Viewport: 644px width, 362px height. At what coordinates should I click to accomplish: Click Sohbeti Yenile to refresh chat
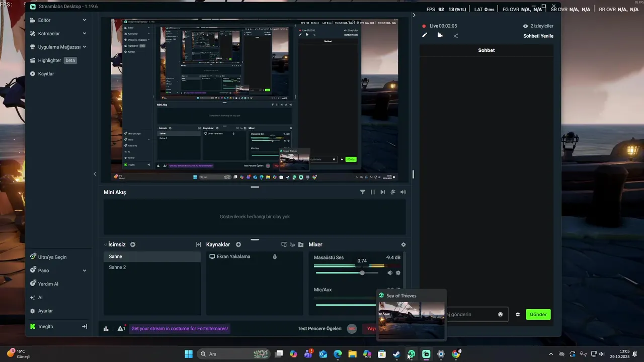(x=538, y=36)
